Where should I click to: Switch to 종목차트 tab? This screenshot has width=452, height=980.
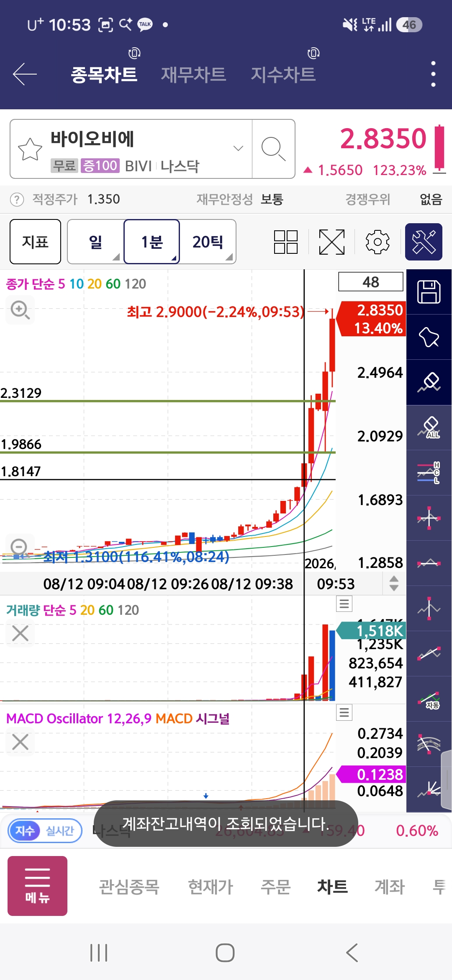[104, 75]
